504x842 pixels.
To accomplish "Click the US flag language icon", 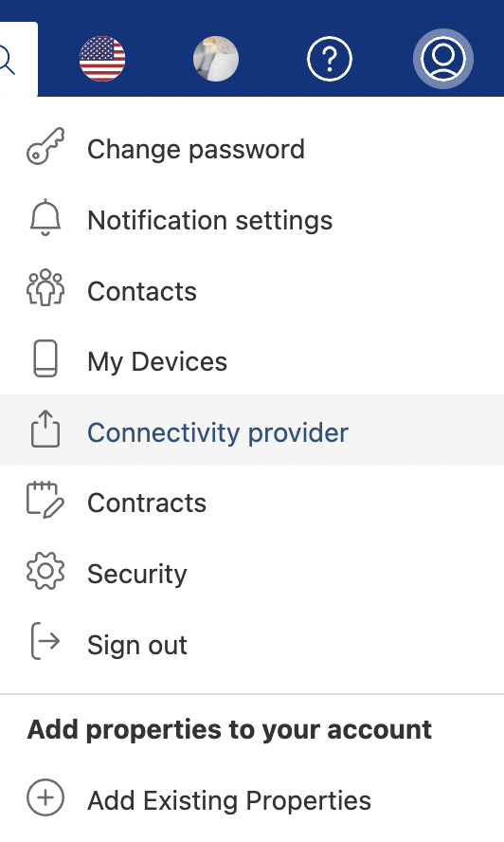I will click(102, 59).
